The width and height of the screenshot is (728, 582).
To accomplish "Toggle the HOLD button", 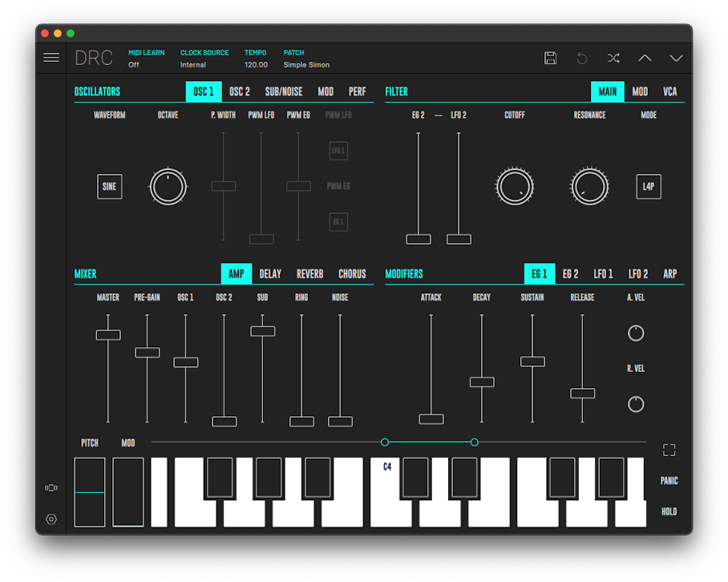I will click(x=669, y=511).
